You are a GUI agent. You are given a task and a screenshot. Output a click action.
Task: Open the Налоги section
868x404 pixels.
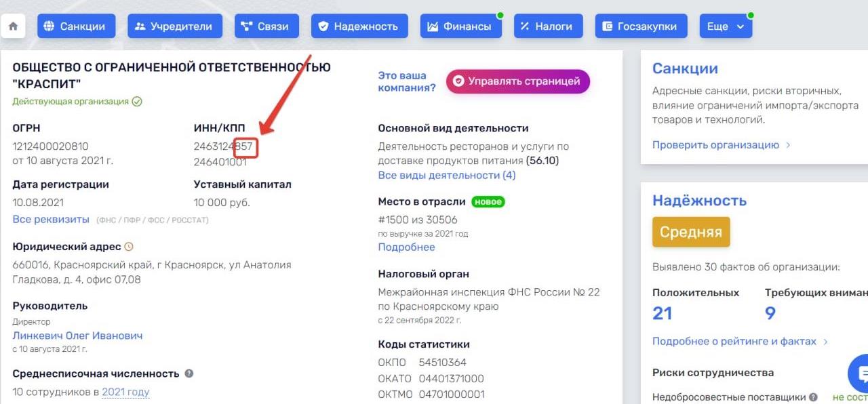[545, 26]
